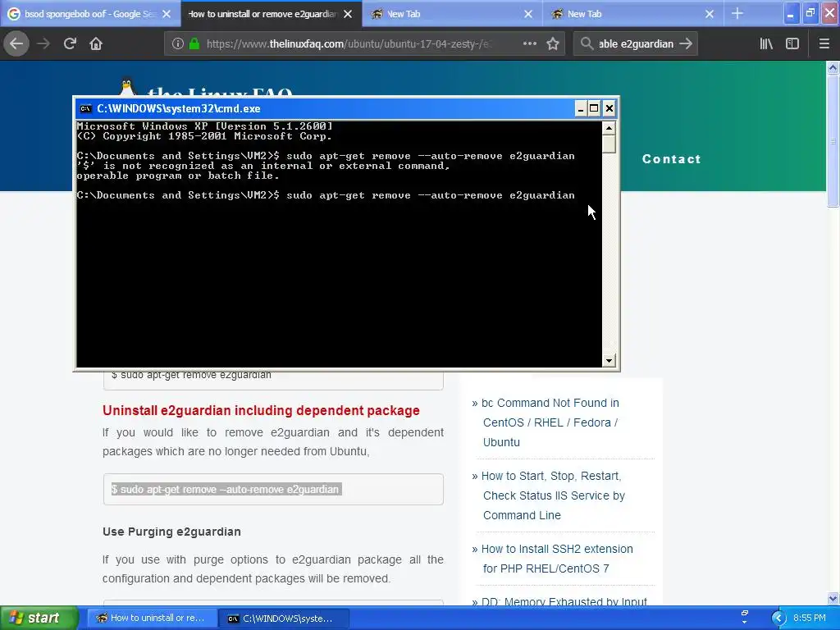Click the page scrollbar up arrow
Screen dimensions: 840x630
pos(833,67)
